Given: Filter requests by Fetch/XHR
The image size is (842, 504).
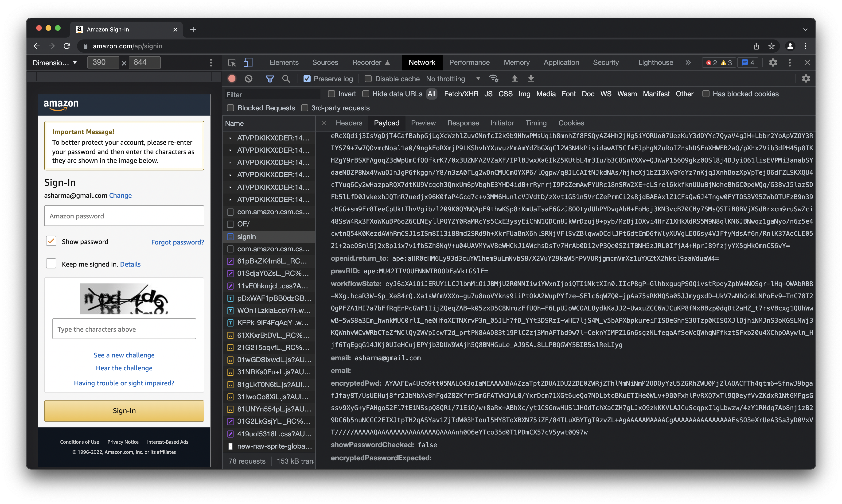Looking at the screenshot, I should 461,94.
